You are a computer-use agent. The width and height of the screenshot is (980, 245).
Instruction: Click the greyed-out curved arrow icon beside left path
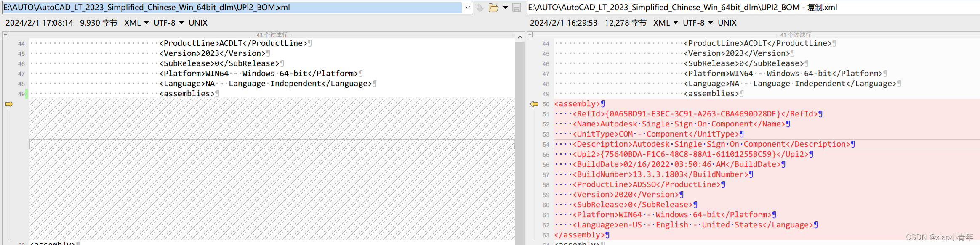tap(479, 8)
